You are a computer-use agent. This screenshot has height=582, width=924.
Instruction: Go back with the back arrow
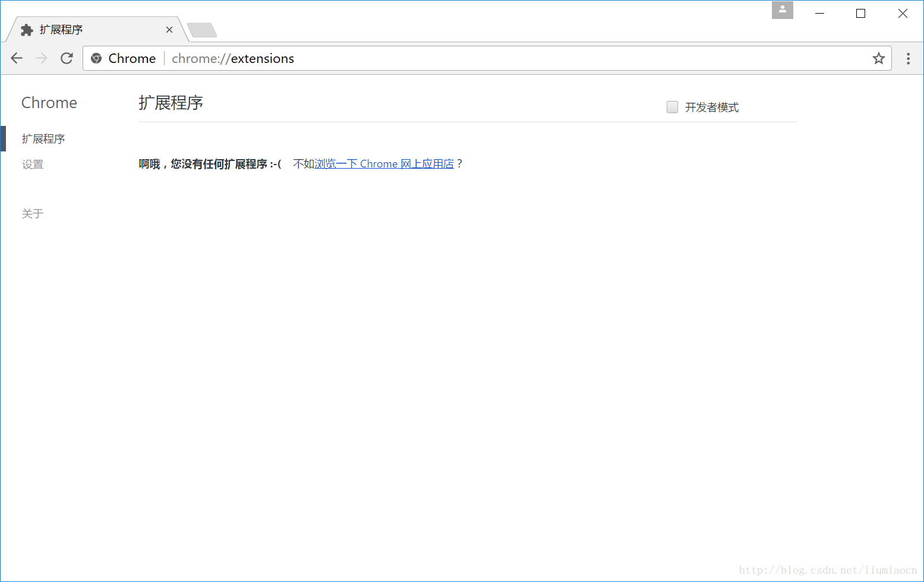(x=17, y=58)
